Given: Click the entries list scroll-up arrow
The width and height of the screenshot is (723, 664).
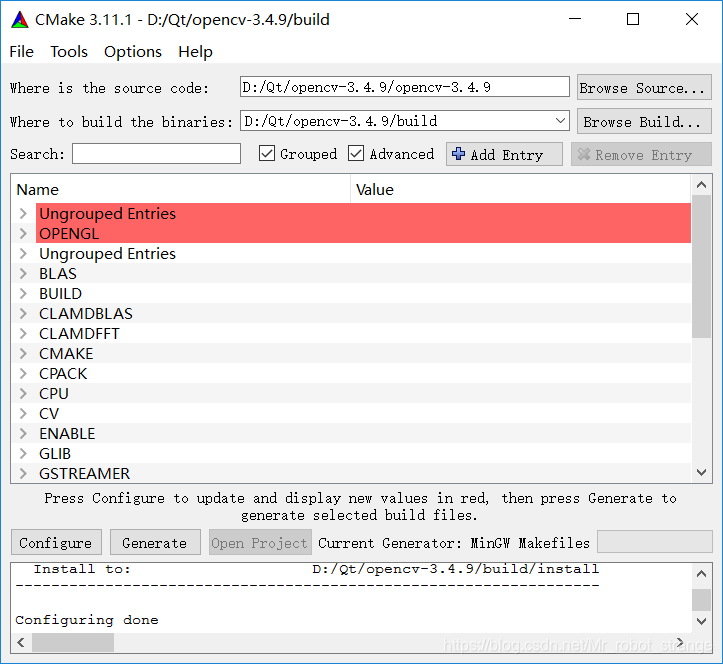Looking at the screenshot, I should point(701,185).
